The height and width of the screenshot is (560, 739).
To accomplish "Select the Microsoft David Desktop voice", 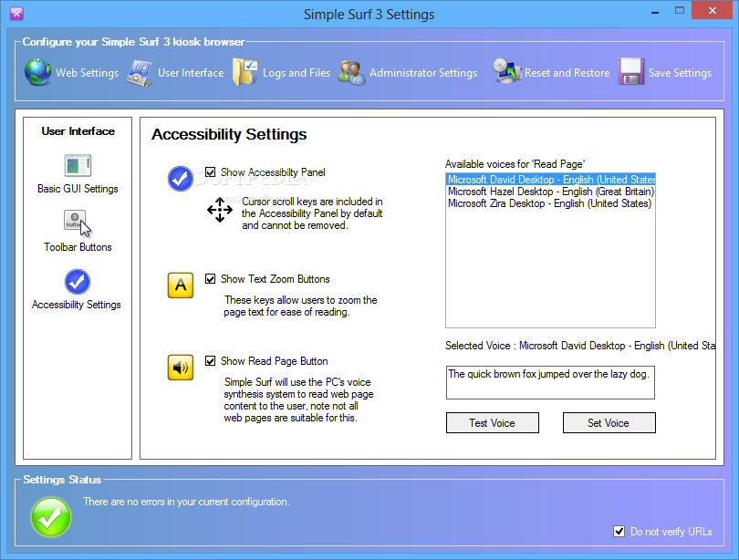I will click(550, 180).
